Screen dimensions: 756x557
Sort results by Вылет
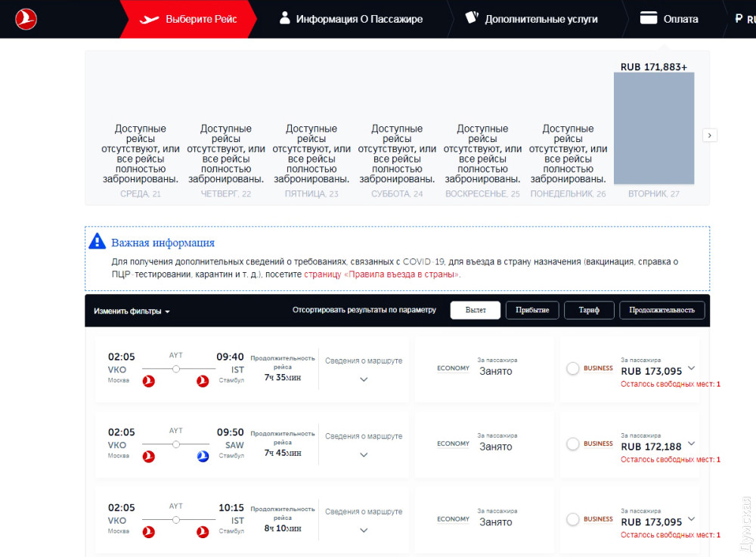click(x=476, y=311)
